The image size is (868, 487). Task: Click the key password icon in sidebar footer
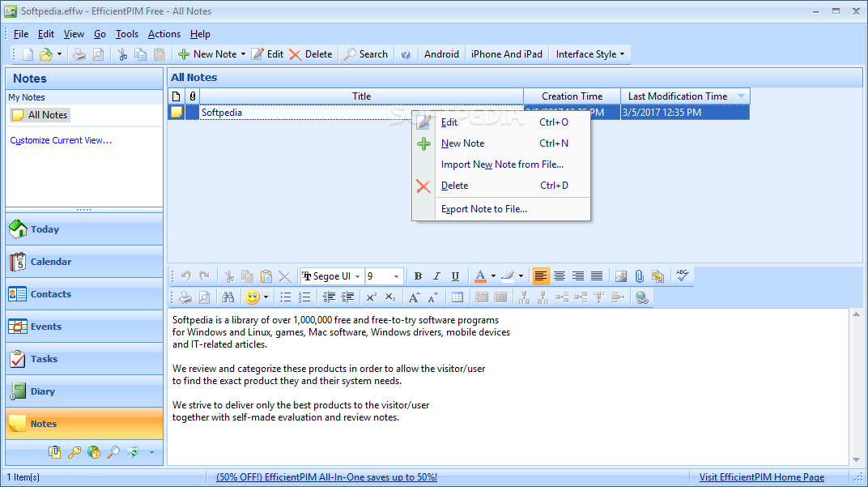tap(74, 452)
